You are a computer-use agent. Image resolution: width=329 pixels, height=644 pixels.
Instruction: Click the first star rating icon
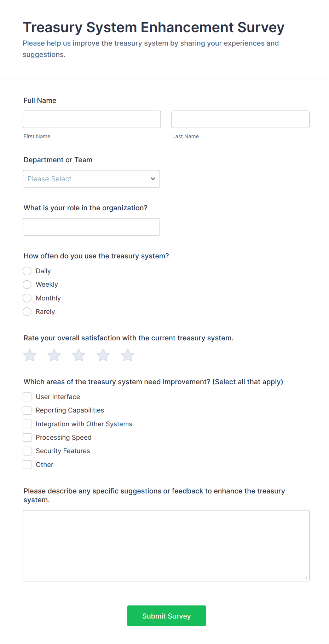[30, 355]
